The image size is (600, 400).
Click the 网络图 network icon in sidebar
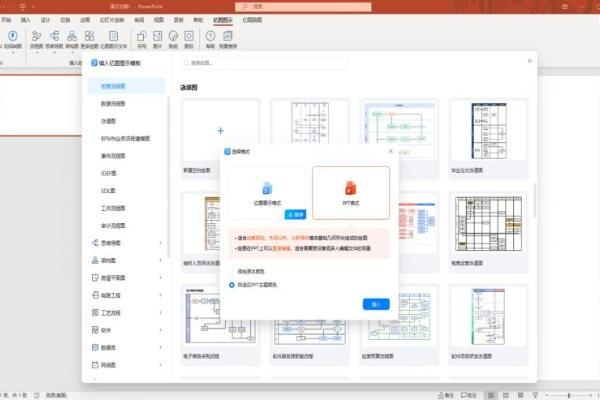[x=95, y=365]
